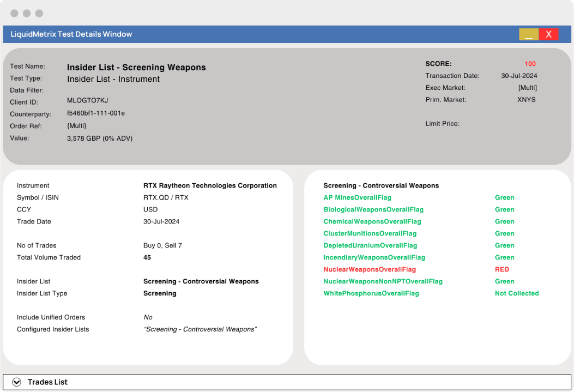Screen dimensions: 574x392
Task: Click the third window control dot
Action: click(39, 13)
